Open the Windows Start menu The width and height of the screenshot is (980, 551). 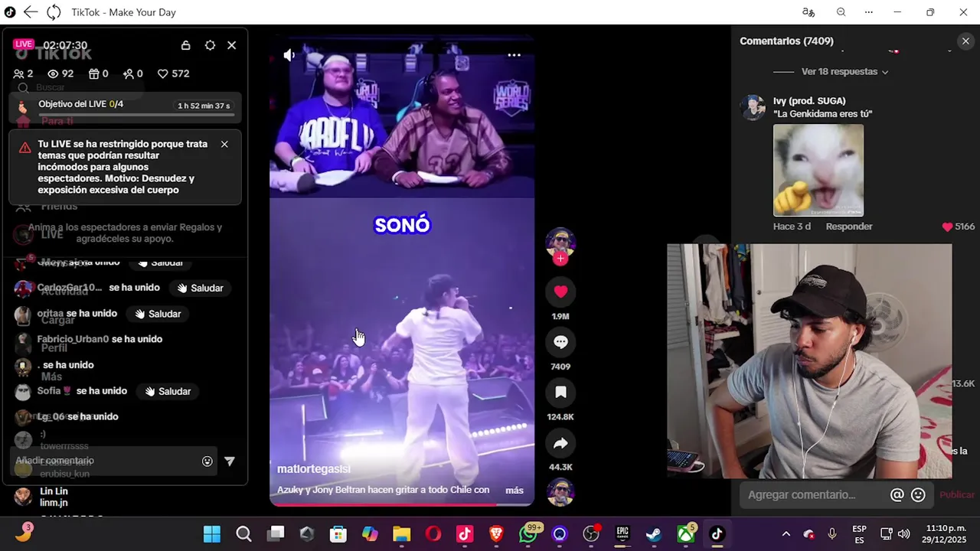[212, 534]
